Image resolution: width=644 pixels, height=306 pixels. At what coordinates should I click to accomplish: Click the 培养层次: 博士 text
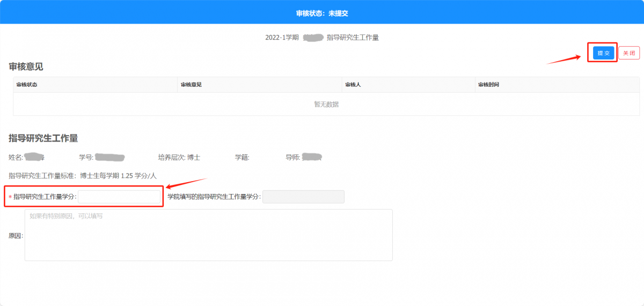(179, 158)
